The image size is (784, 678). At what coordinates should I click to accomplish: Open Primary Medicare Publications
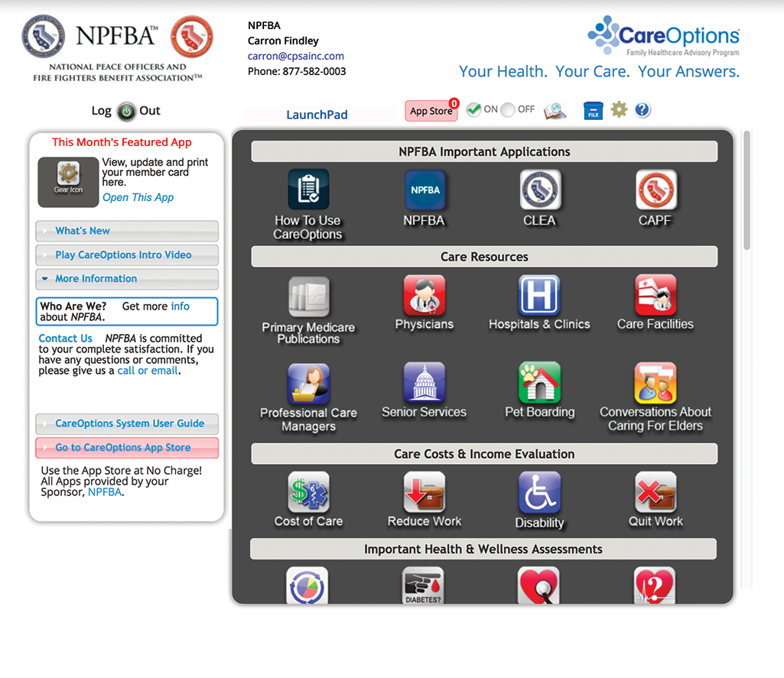(308, 297)
